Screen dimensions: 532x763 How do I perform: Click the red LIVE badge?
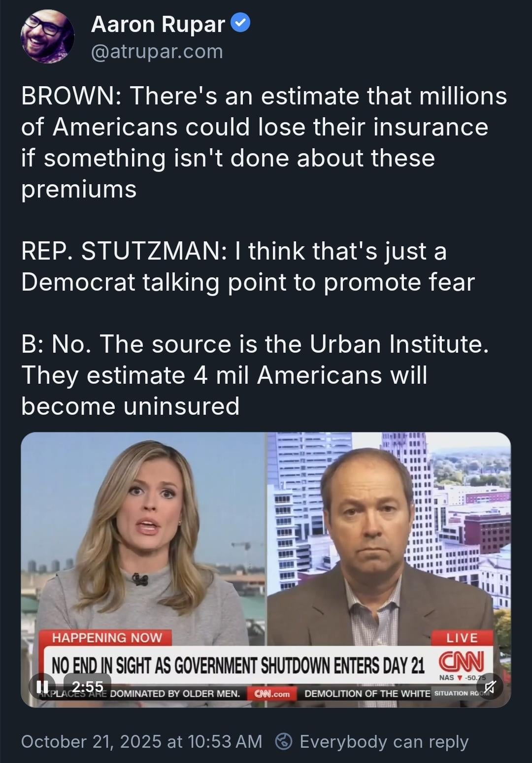462,638
